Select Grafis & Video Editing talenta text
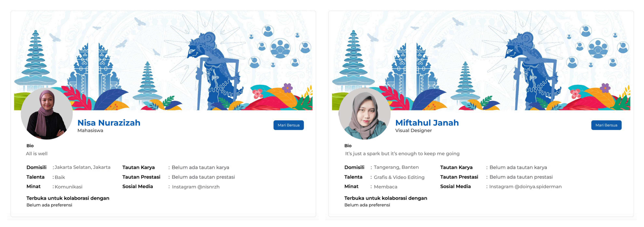 pyautogui.click(x=399, y=177)
